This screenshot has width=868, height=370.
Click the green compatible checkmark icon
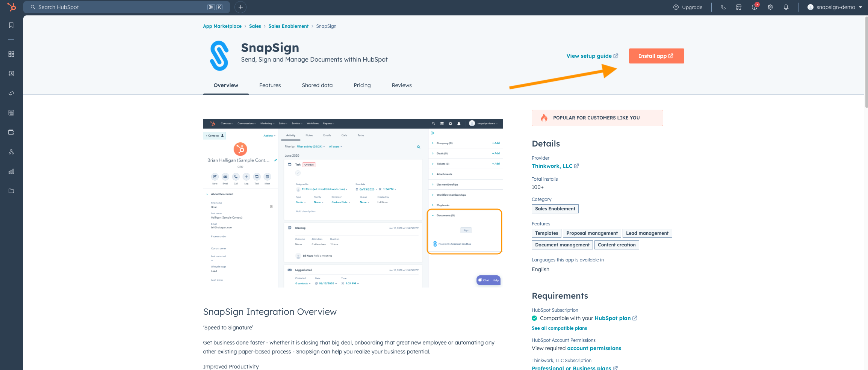[534, 318]
